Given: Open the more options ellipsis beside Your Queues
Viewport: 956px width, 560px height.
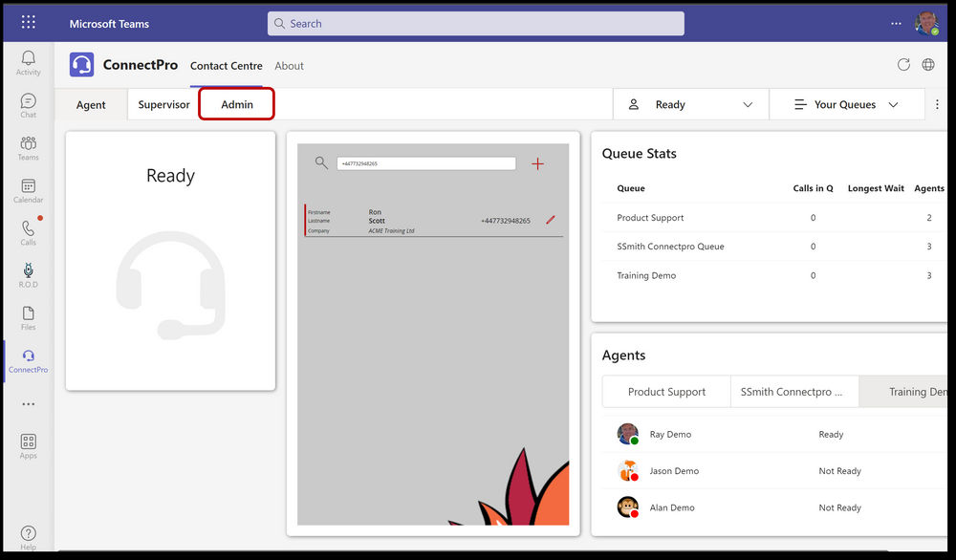Looking at the screenshot, I should pos(937,104).
